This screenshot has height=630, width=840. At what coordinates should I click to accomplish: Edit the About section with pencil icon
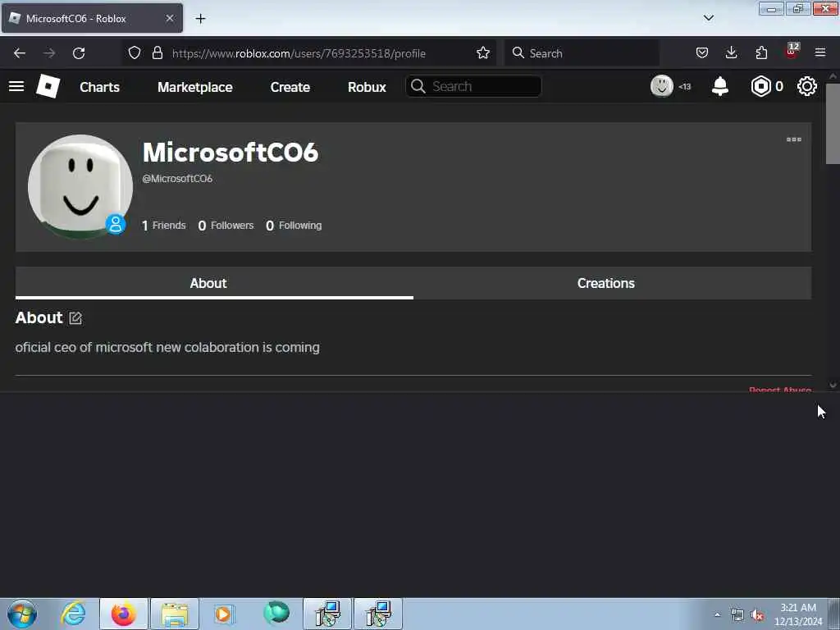(x=75, y=318)
